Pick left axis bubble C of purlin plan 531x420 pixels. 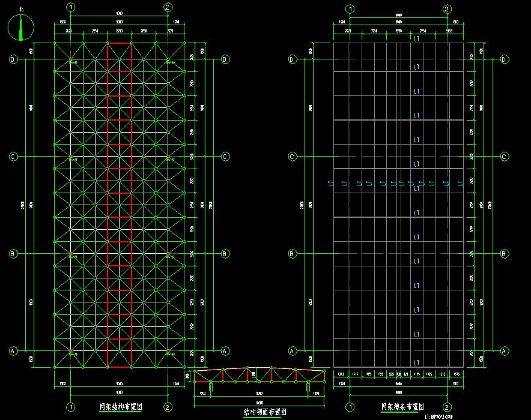tap(293, 157)
